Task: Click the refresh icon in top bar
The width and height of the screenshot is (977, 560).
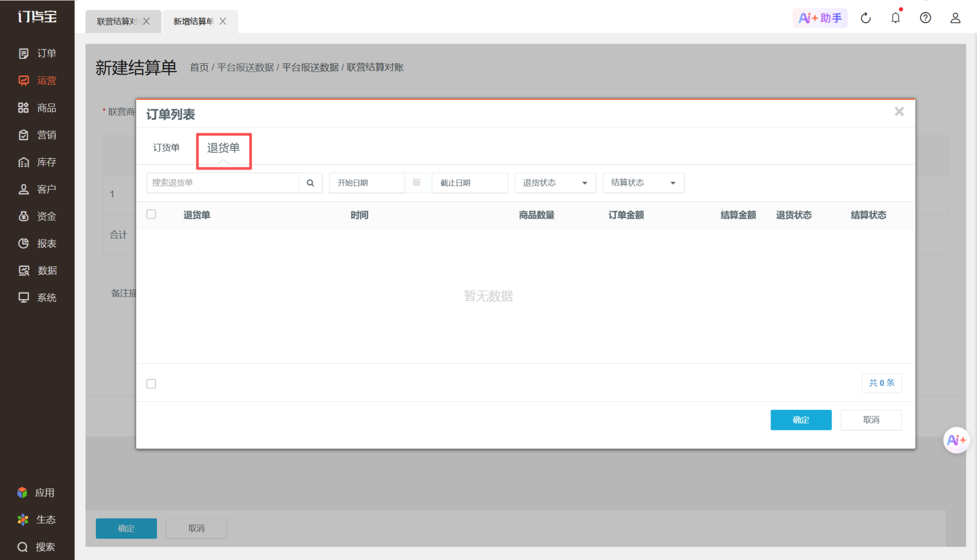Action: pos(866,18)
